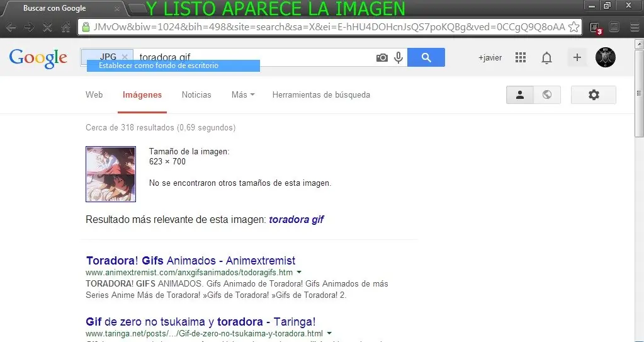Viewport: 644px width, 342px height.
Task: Open extension icon with red 3 badge
Action: pyautogui.click(x=595, y=28)
